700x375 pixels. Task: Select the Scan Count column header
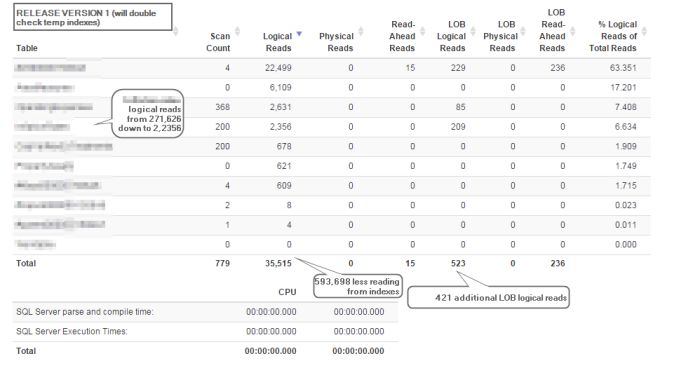coord(218,42)
